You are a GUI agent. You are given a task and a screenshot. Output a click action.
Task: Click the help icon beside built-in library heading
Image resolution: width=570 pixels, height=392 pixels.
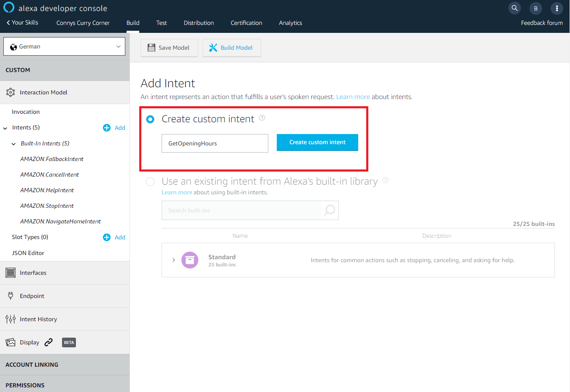click(386, 180)
